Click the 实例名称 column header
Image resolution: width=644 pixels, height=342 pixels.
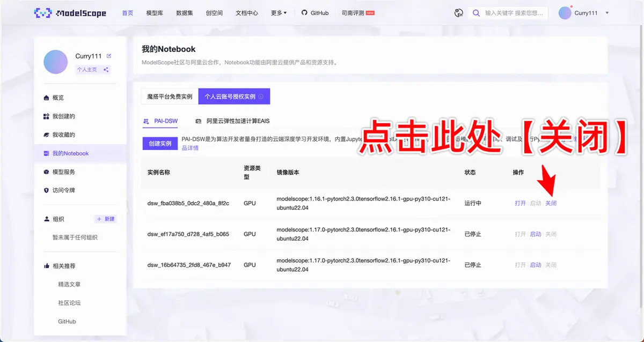coord(158,173)
